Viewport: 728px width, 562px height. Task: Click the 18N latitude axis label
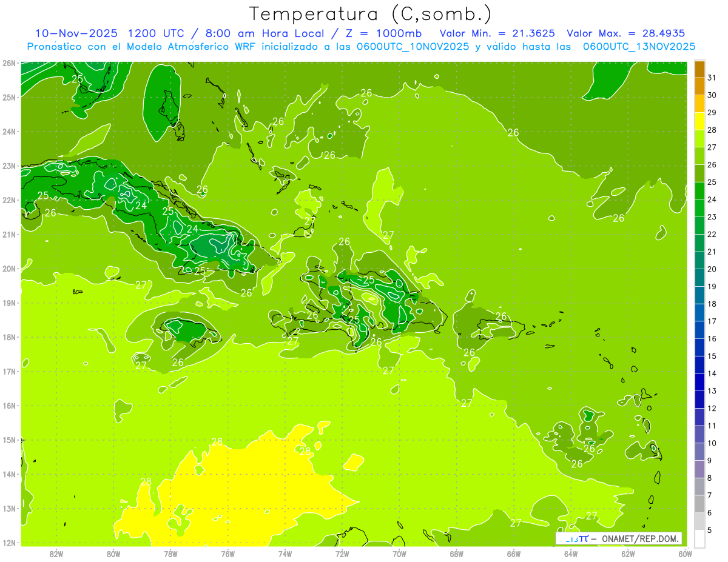point(8,337)
